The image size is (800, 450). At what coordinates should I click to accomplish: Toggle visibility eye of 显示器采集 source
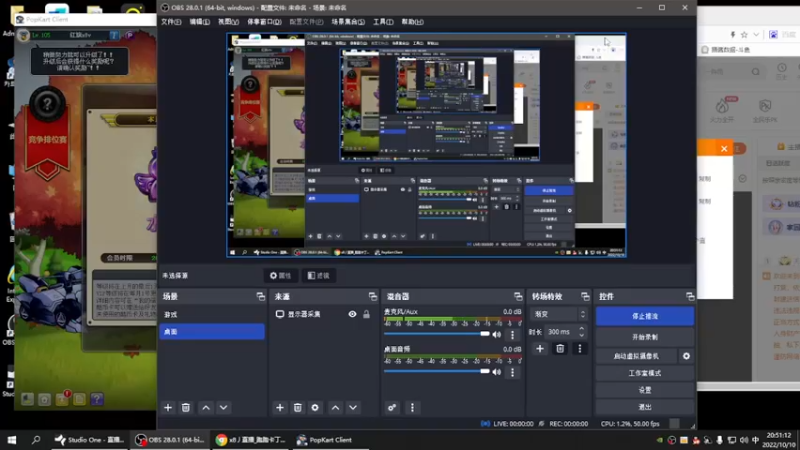pyautogui.click(x=353, y=314)
